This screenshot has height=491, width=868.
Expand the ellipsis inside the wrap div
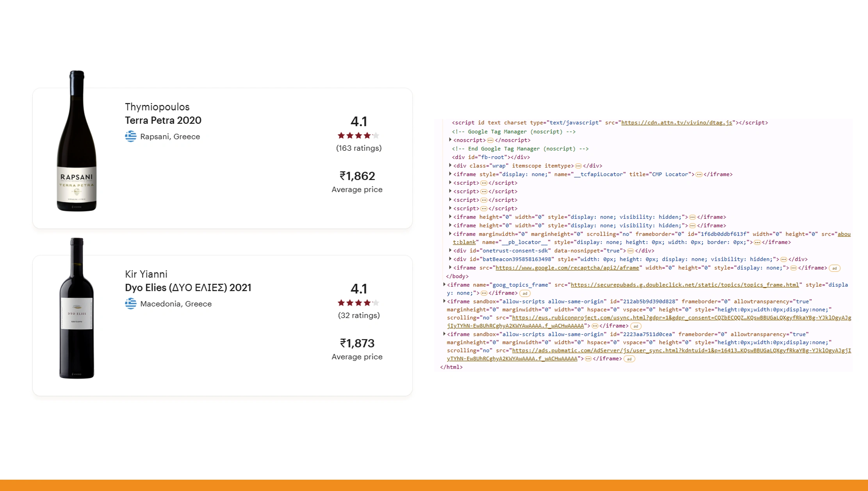click(x=577, y=166)
